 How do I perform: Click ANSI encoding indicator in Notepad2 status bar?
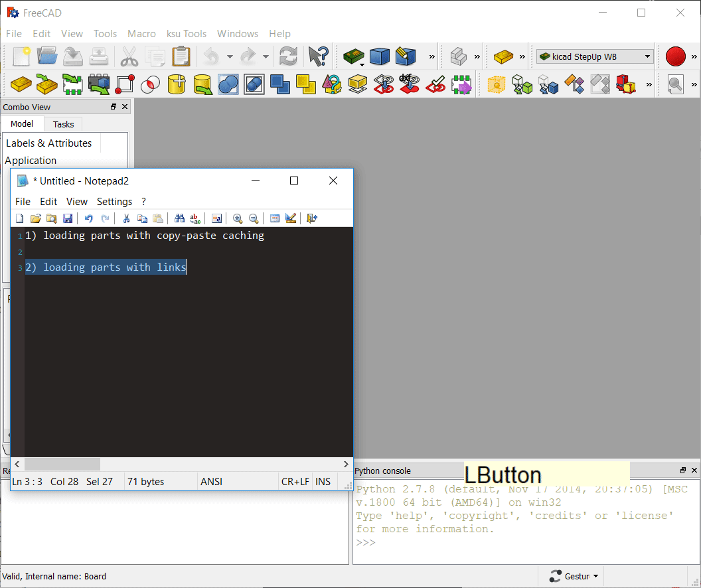coord(212,482)
